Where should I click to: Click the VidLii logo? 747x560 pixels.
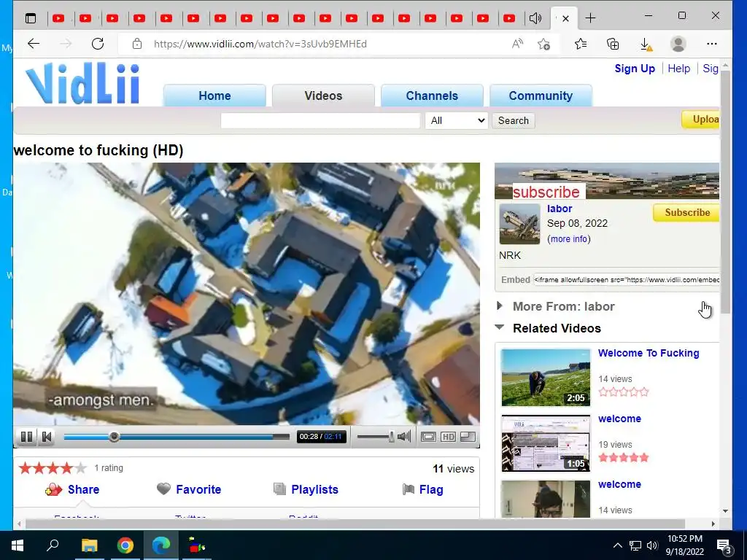pyautogui.click(x=82, y=85)
